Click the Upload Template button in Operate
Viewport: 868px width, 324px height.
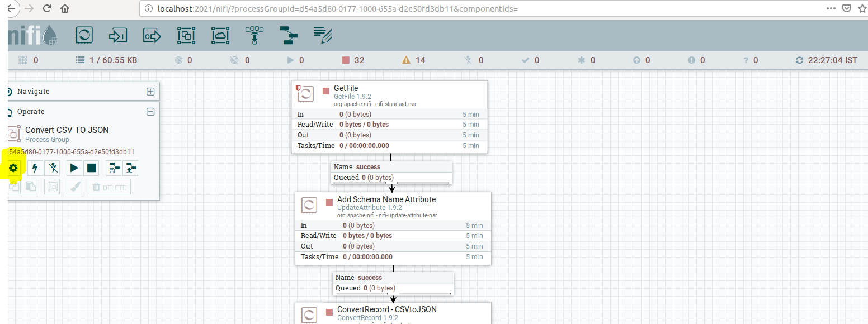point(130,168)
